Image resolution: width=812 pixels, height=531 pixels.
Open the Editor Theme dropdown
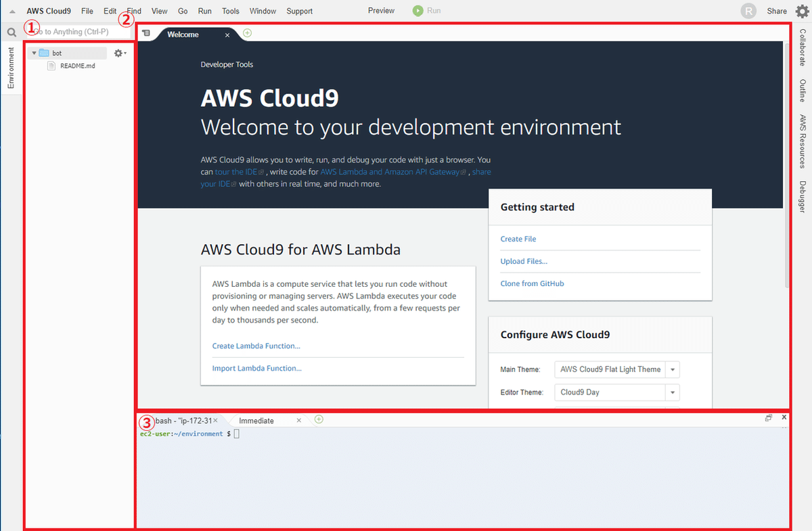pyautogui.click(x=672, y=392)
